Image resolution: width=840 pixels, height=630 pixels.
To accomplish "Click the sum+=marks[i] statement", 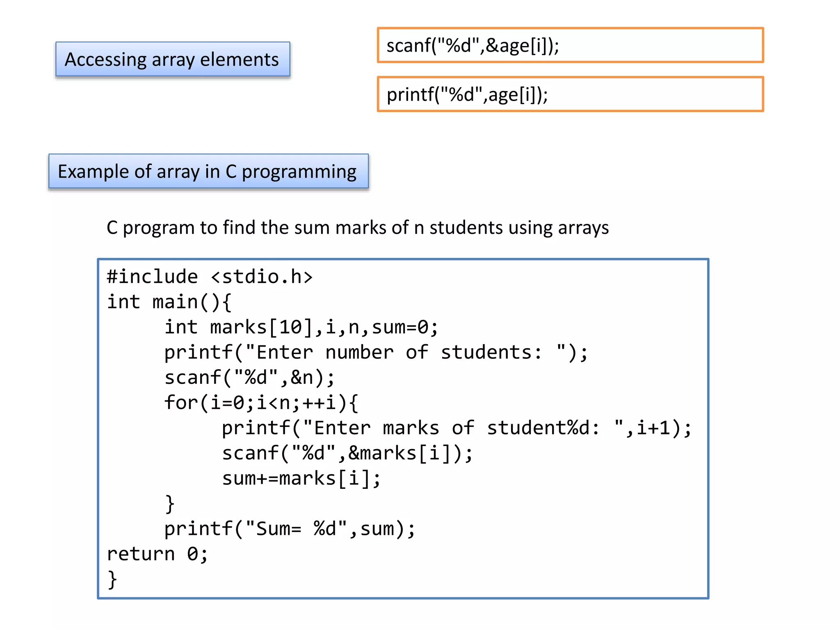I will pos(301,479).
